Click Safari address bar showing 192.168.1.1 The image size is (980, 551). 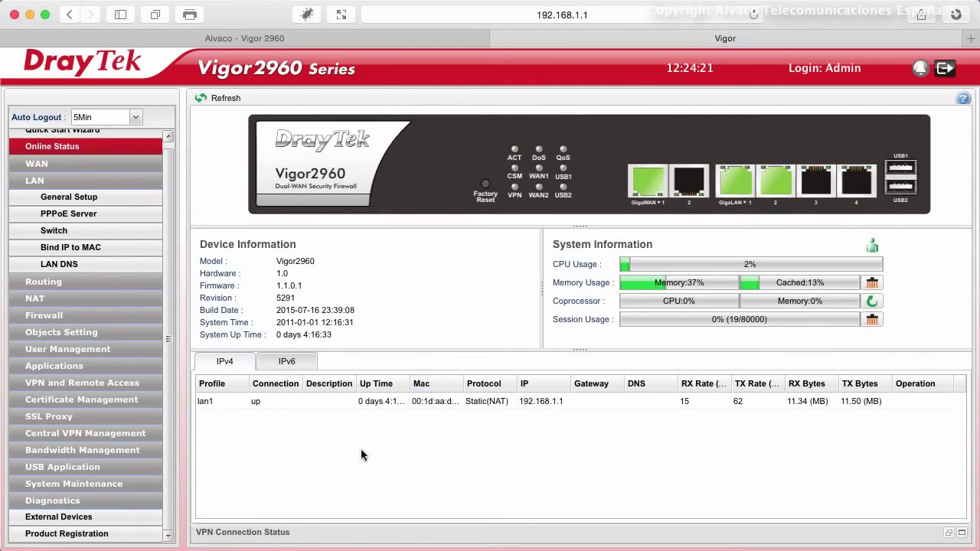coord(562,15)
